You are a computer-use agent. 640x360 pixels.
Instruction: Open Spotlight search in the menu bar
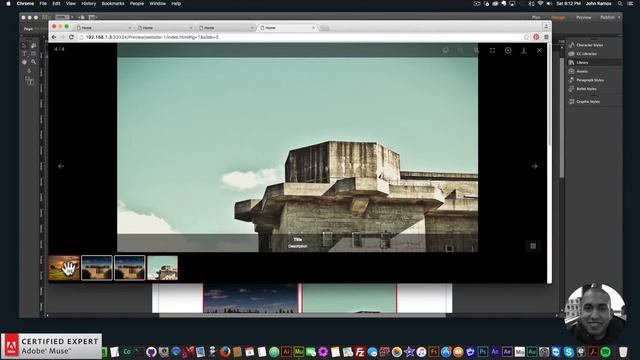(x=620, y=3)
